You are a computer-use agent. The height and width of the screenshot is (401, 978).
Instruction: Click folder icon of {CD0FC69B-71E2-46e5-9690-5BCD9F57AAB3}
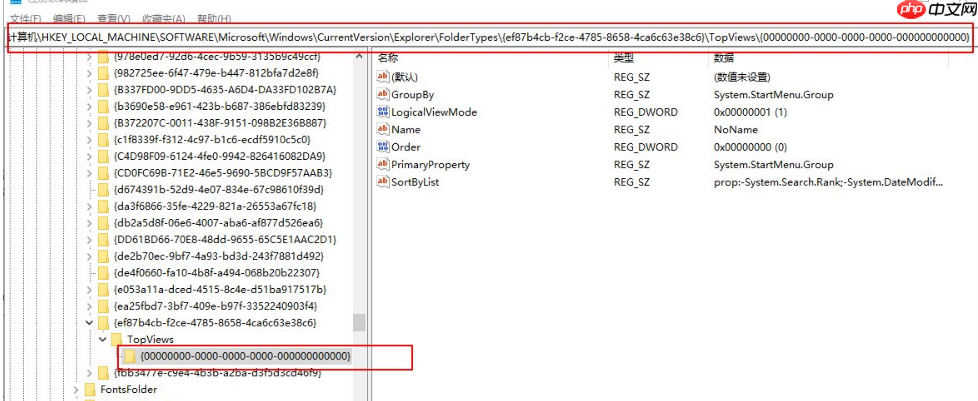pyautogui.click(x=104, y=173)
